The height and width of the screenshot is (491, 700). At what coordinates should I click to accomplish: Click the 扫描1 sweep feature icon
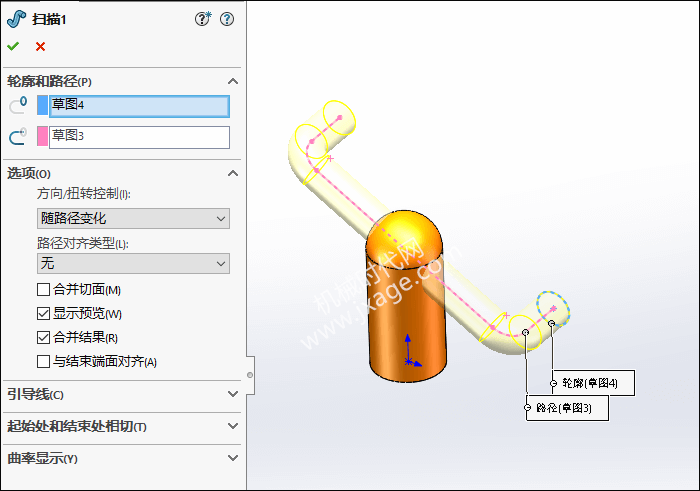16,19
